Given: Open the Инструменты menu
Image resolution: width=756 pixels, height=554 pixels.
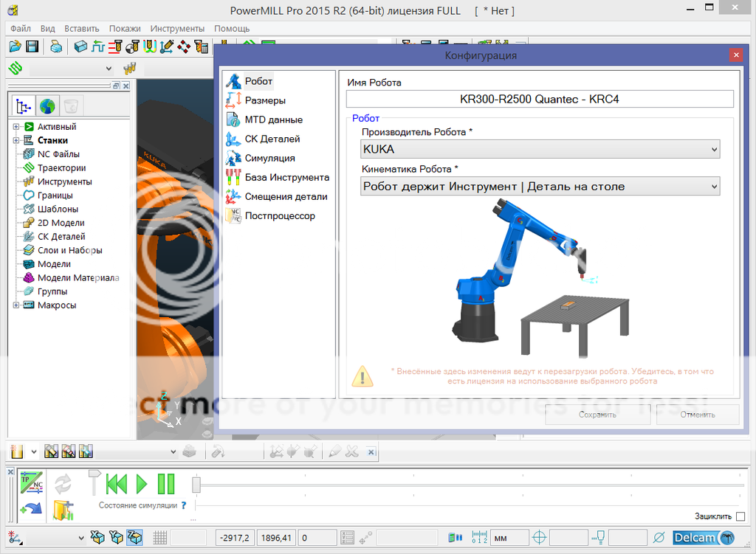Looking at the screenshot, I should click(177, 28).
